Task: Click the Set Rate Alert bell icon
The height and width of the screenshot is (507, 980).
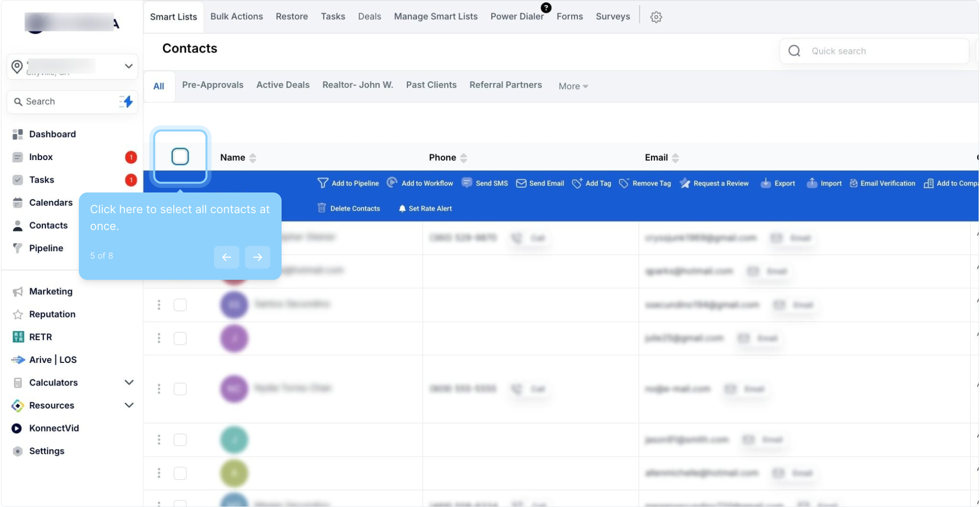Action: [402, 208]
